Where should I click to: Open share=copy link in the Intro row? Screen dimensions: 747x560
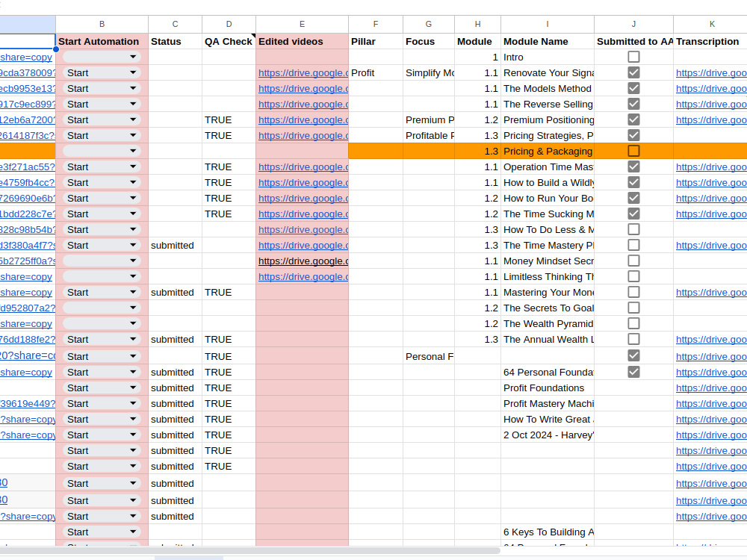[26, 57]
